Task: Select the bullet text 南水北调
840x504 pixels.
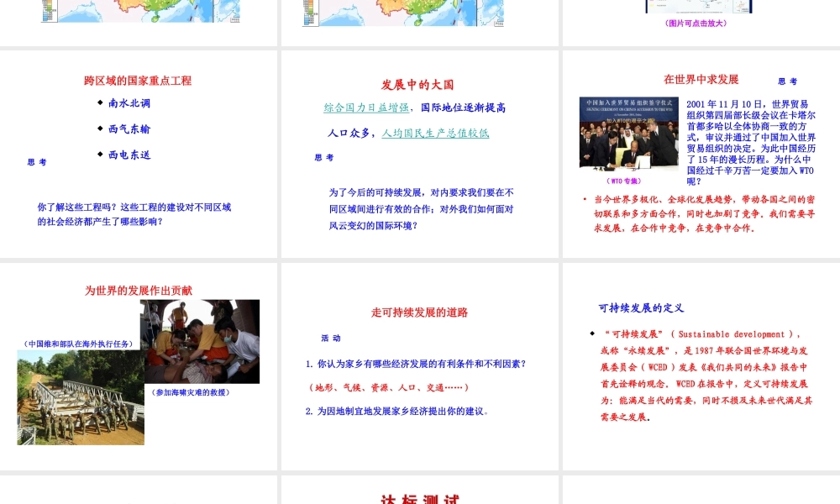Action: [x=129, y=103]
